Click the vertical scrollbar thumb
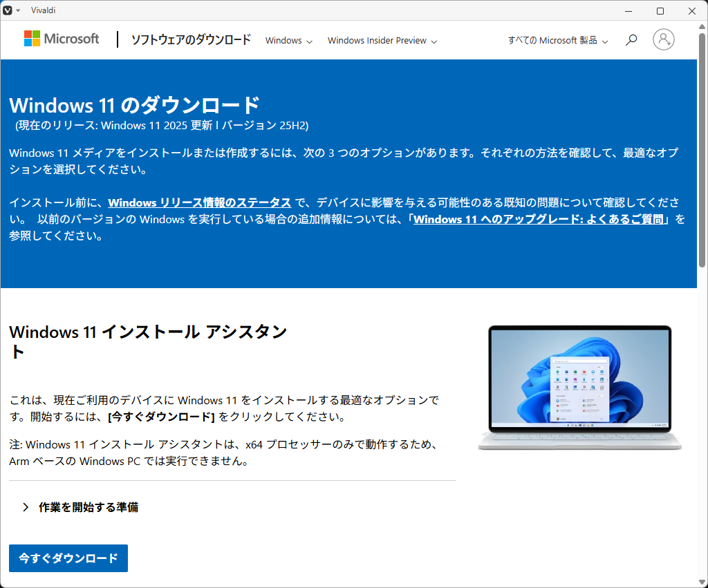Viewport: 708px width, 588px height. pos(702,150)
